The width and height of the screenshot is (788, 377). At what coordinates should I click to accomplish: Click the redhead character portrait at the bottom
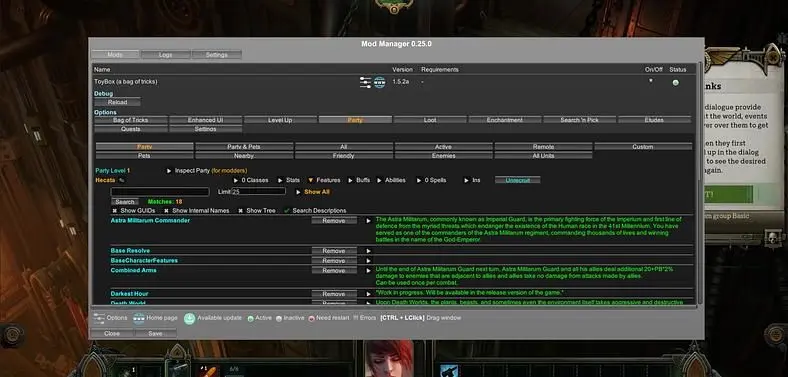tap(389, 358)
